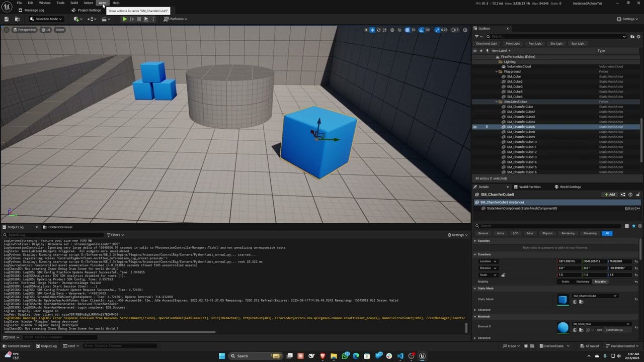Select the Rendering details filter
The image size is (644, 362).
click(x=568, y=233)
